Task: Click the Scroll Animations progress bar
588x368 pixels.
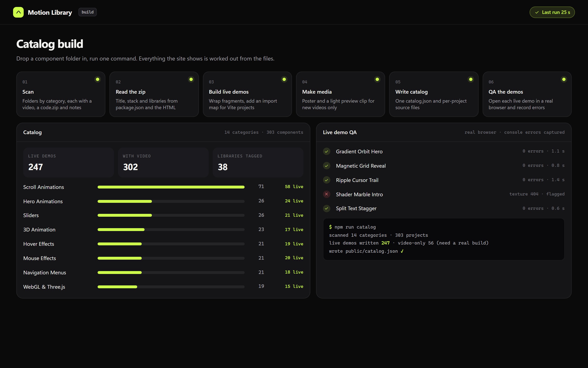Action: click(171, 187)
